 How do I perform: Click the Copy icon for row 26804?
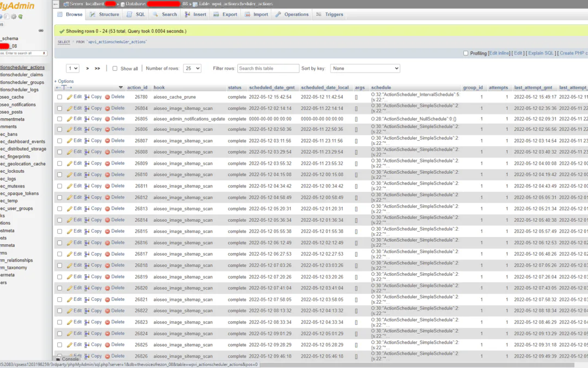point(87,108)
